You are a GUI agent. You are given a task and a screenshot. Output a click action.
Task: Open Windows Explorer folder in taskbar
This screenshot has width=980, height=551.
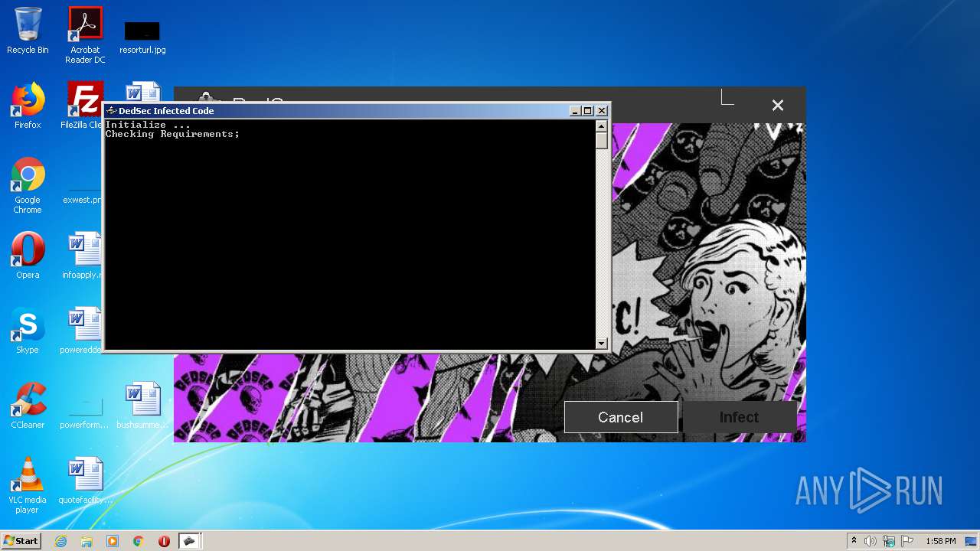coord(87,541)
